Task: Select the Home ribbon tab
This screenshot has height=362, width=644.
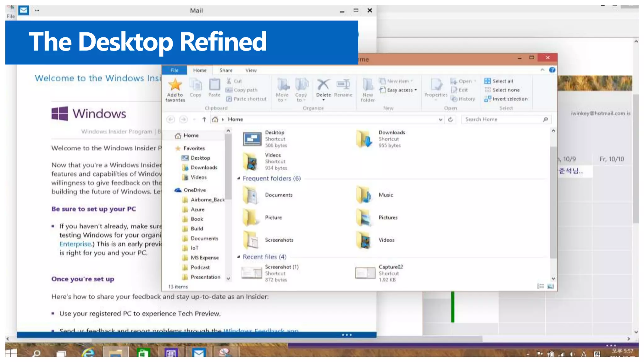Action: pyautogui.click(x=200, y=70)
